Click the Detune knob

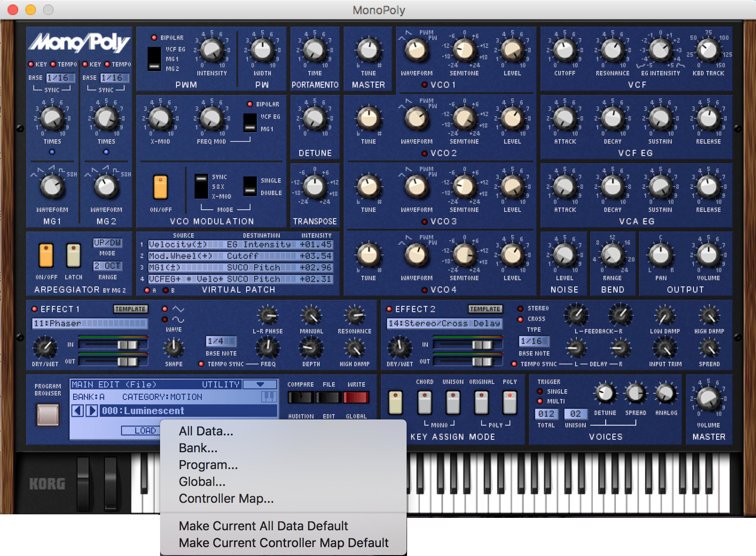click(x=315, y=119)
